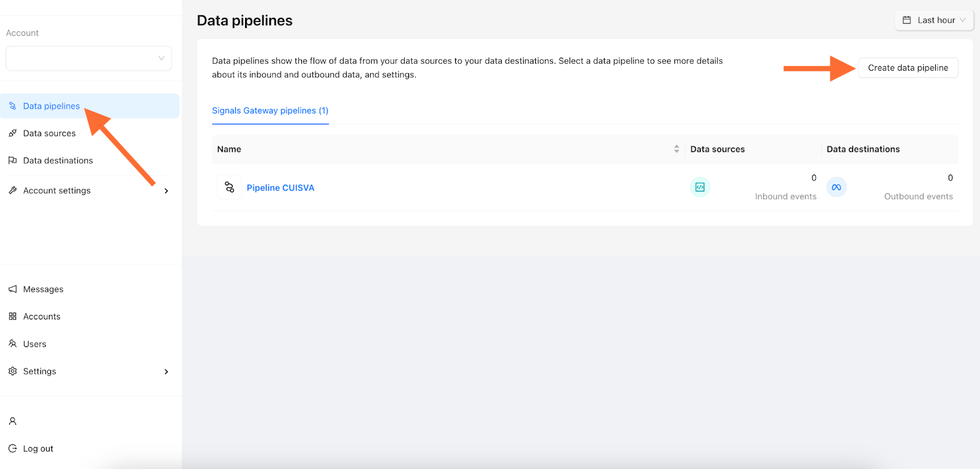Click the Data pipelines sidebar icon
The height and width of the screenshot is (469, 980).
(12, 106)
